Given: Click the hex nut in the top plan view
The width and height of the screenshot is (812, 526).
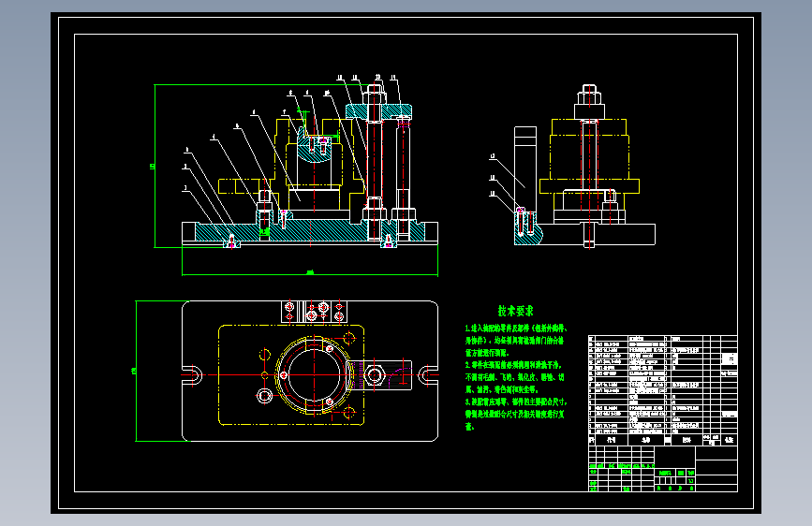Looking at the screenshot, I should [x=374, y=374].
